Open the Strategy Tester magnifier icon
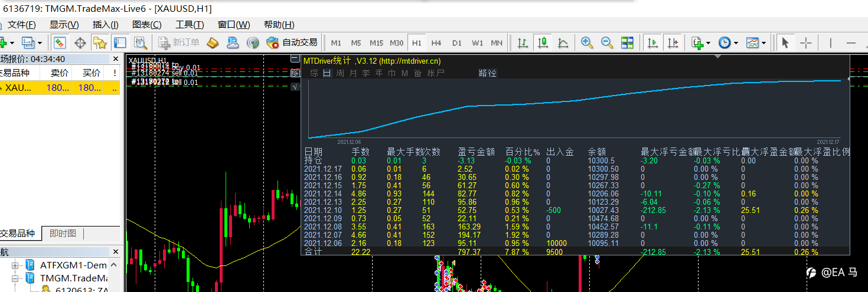This screenshot has width=868, height=292. [140, 42]
